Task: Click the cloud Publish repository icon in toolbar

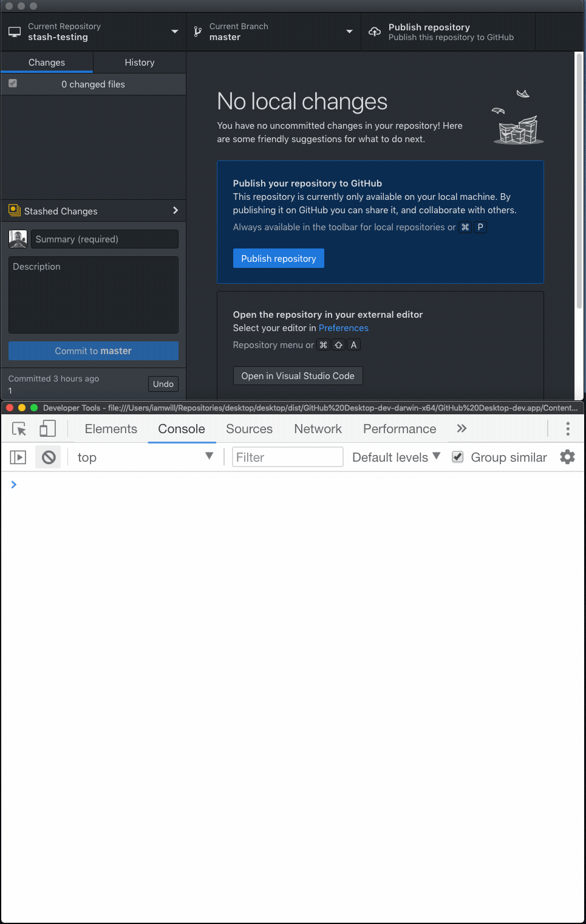Action: point(374,32)
